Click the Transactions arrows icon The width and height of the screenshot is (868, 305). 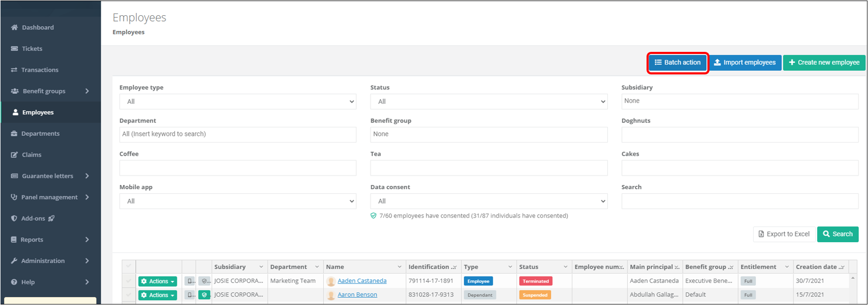coord(14,70)
